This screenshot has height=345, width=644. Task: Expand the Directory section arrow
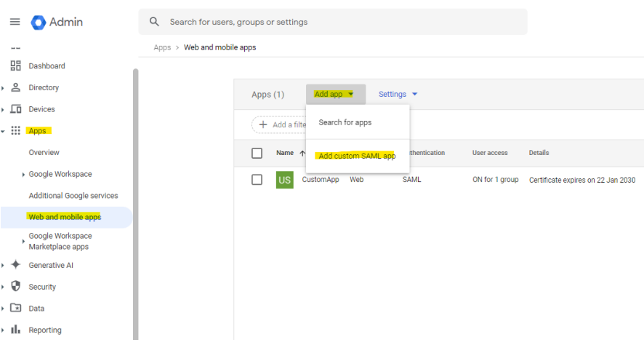pos(3,87)
